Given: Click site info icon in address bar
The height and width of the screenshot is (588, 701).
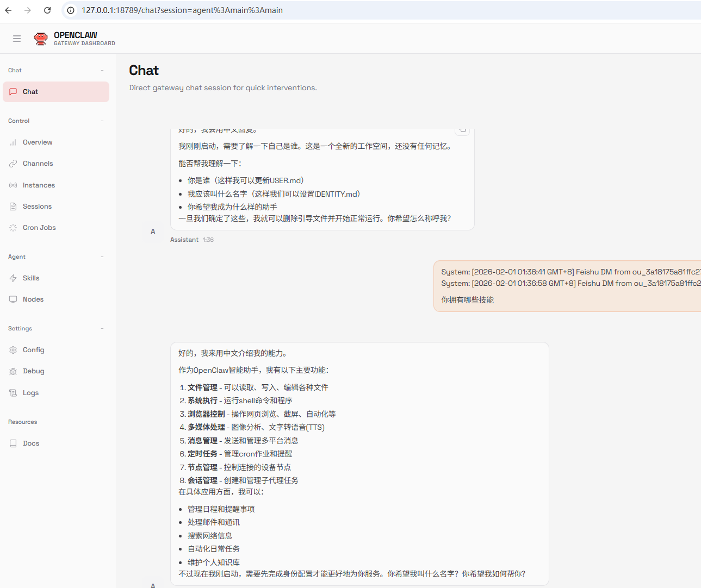Looking at the screenshot, I should point(71,10).
